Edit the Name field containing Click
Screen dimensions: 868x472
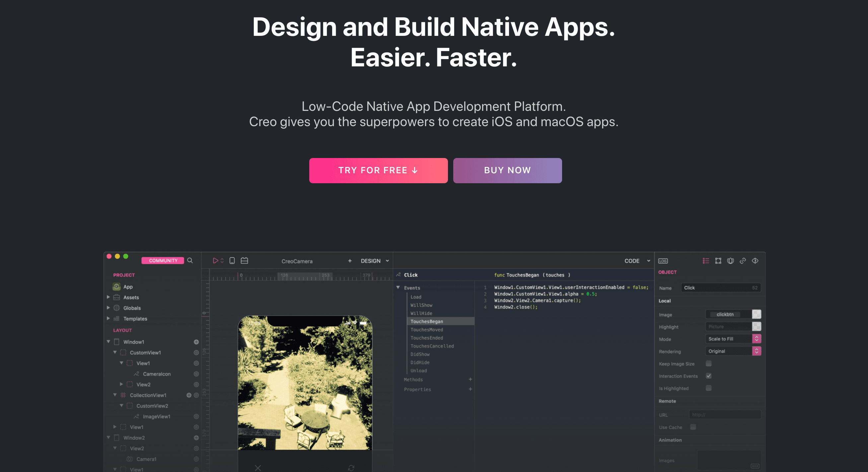tap(721, 287)
